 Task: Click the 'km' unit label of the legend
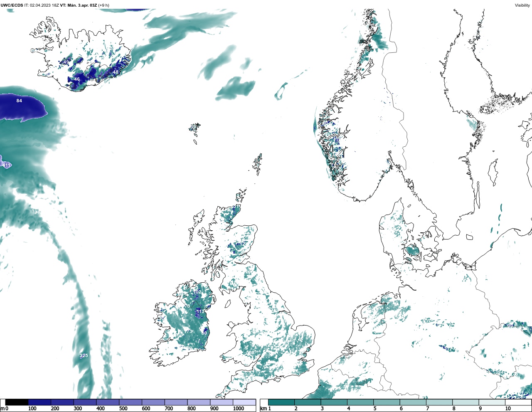pyautogui.click(x=263, y=409)
